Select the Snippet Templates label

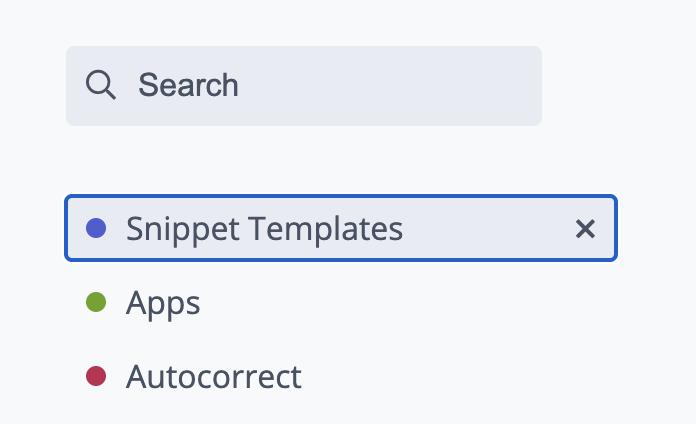[x=341, y=228]
